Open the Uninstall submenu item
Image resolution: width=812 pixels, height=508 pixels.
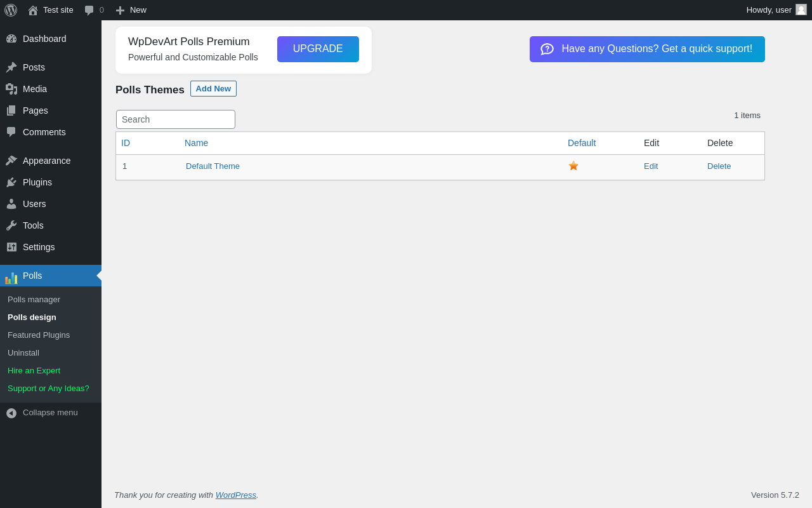pyautogui.click(x=51, y=353)
